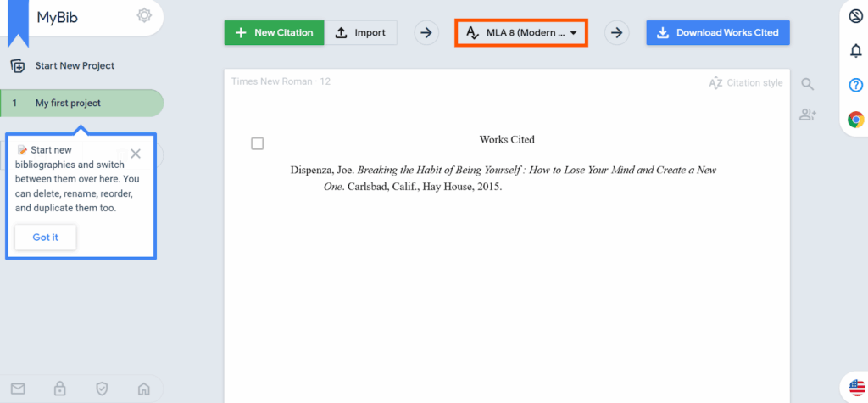Click the New Citation button
868x403 pixels.
[x=274, y=33]
